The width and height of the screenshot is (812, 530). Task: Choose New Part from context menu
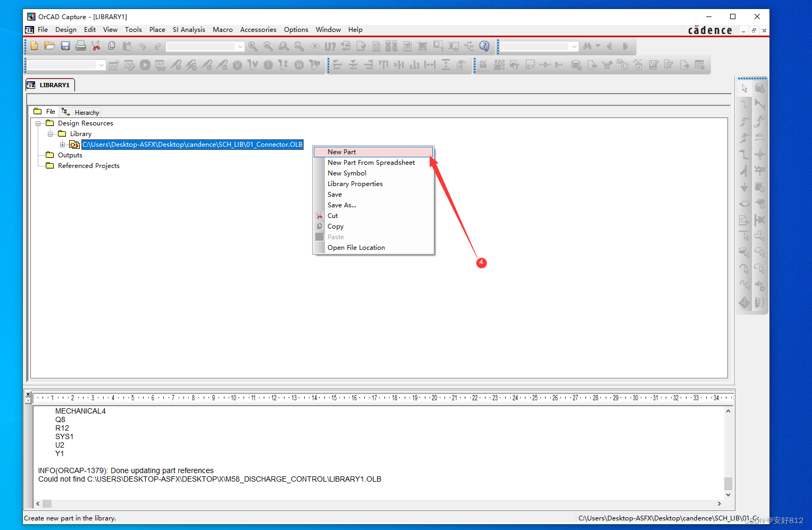tap(341, 152)
